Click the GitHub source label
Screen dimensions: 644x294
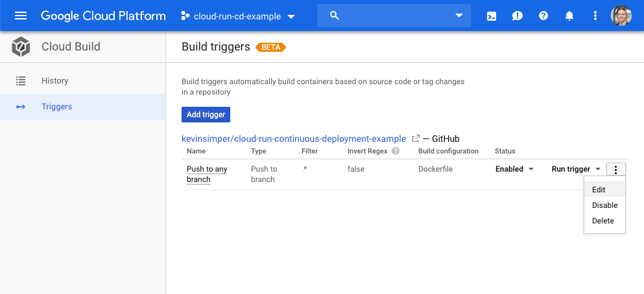pos(446,139)
